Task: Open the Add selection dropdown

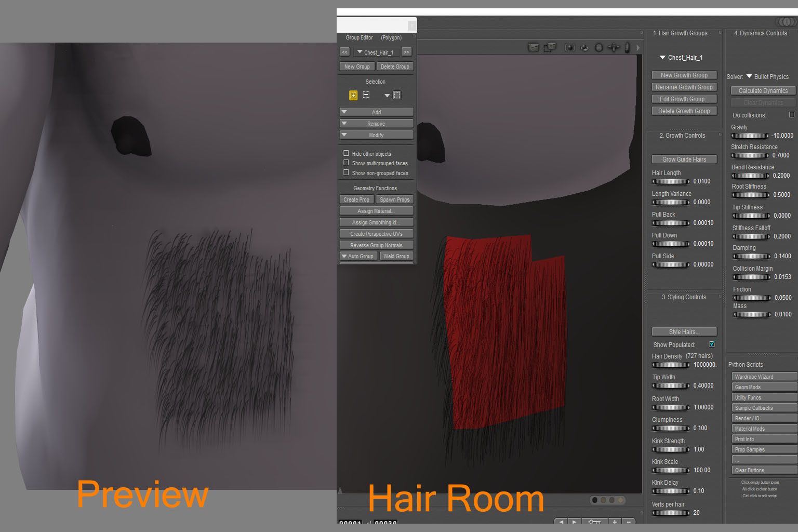Action: (376, 112)
